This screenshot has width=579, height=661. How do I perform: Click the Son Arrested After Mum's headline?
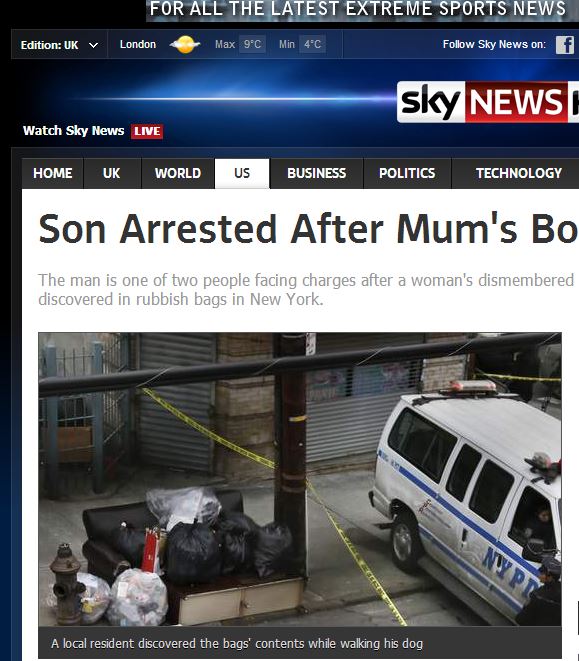308,229
